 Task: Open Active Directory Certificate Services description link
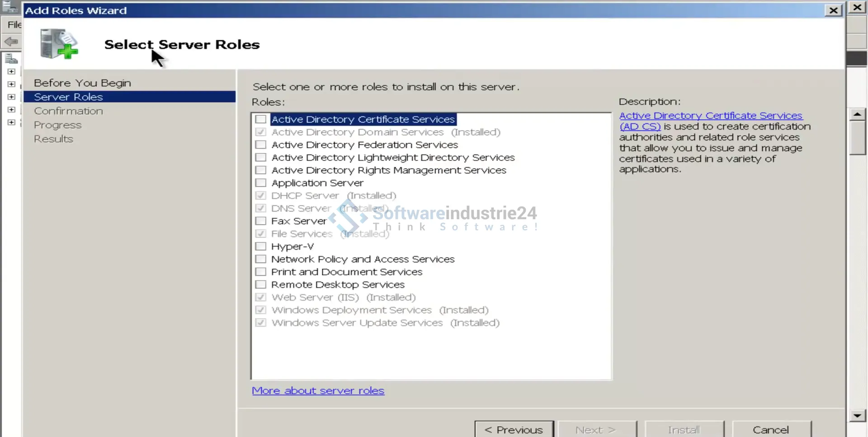click(x=710, y=116)
